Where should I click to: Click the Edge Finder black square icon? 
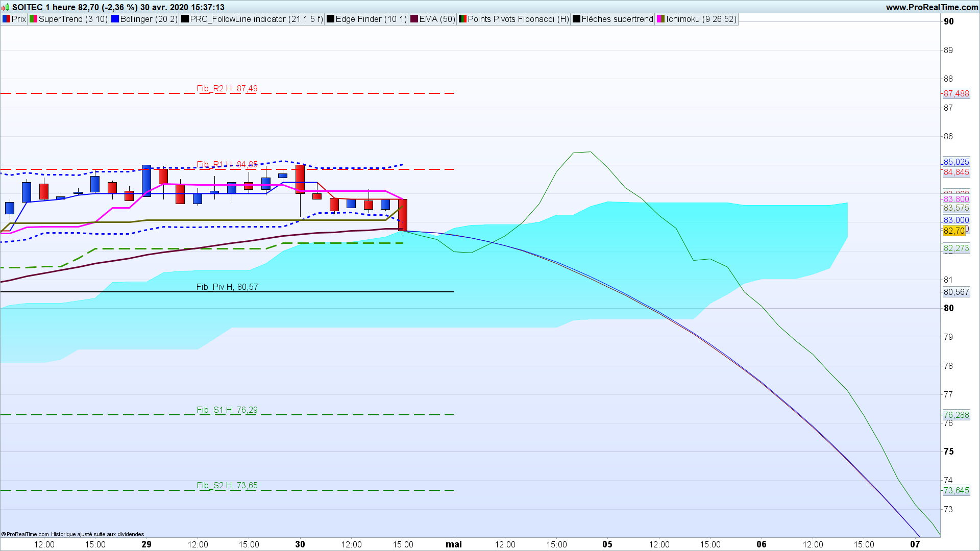click(330, 19)
